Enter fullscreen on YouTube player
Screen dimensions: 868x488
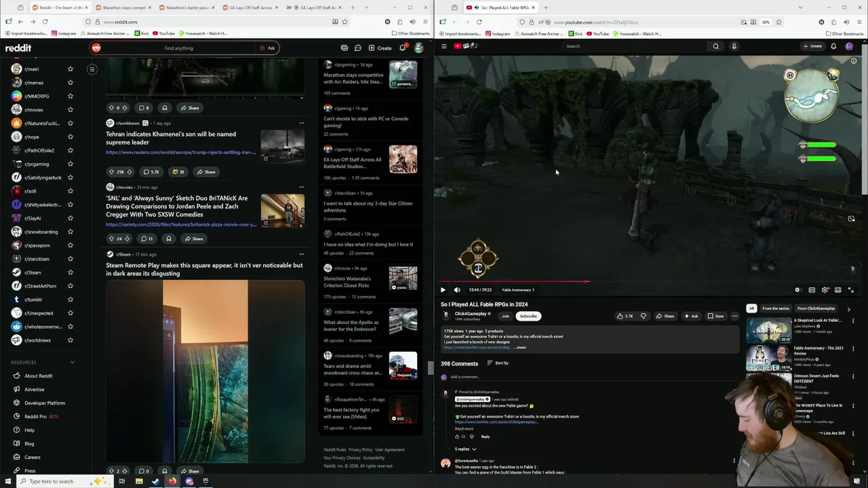[851, 290]
